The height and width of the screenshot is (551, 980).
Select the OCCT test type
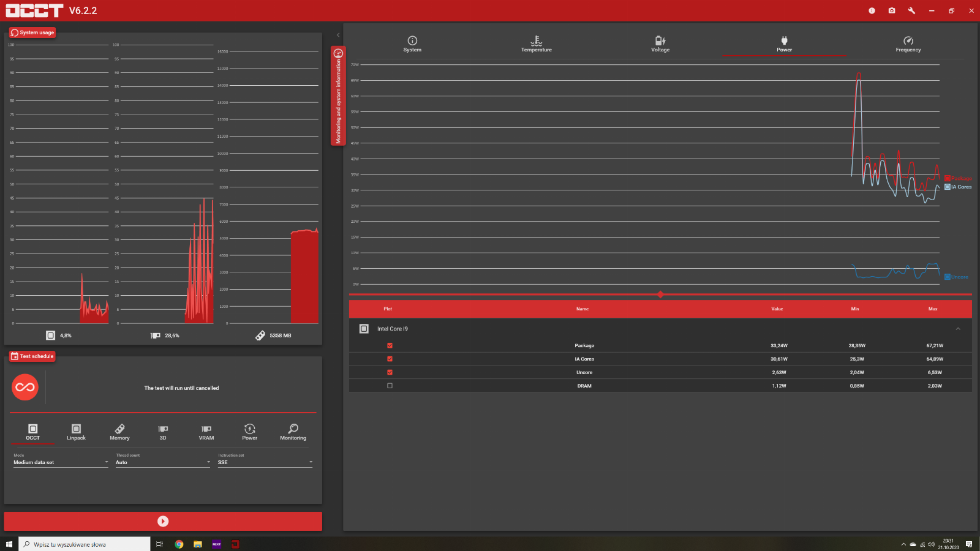(x=33, y=432)
